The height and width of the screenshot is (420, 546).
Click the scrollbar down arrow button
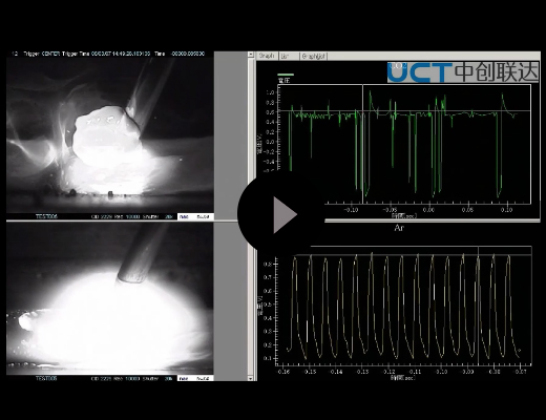click(251, 378)
